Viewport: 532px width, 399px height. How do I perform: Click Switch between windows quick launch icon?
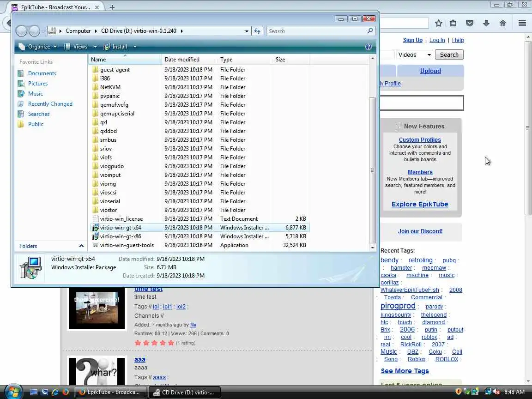click(44, 392)
